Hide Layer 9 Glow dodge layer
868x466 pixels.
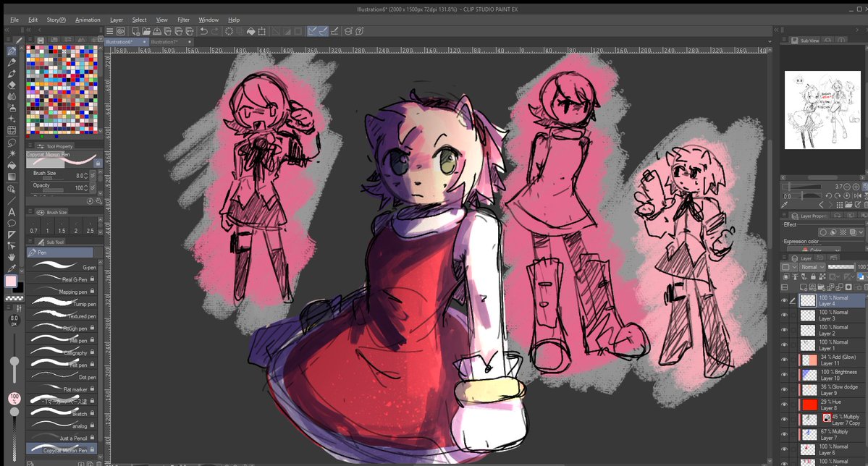[x=785, y=390]
